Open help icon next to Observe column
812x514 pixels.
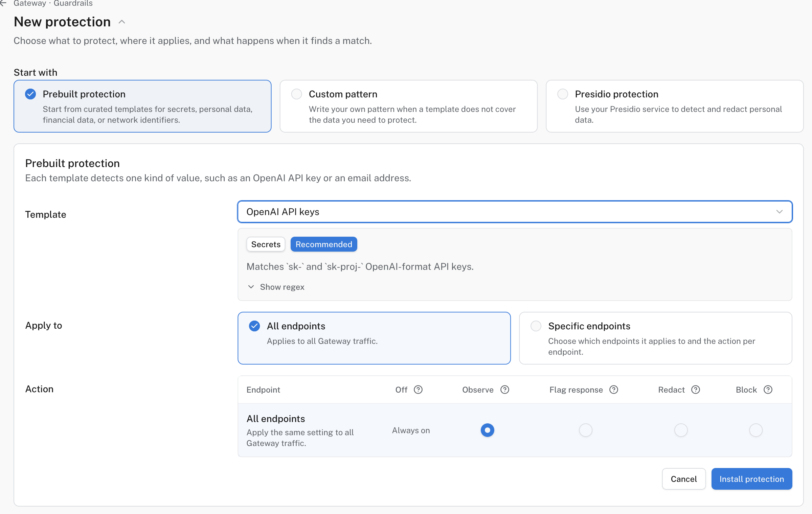pyautogui.click(x=505, y=390)
